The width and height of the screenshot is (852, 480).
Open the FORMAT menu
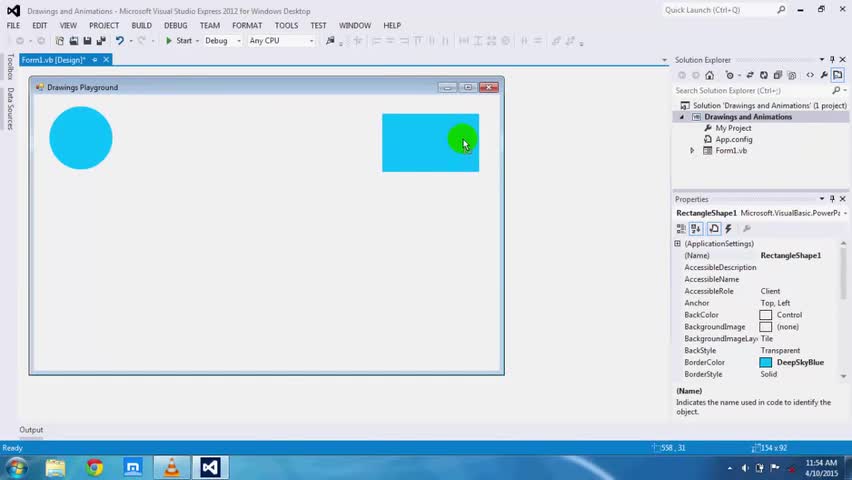[x=247, y=26]
